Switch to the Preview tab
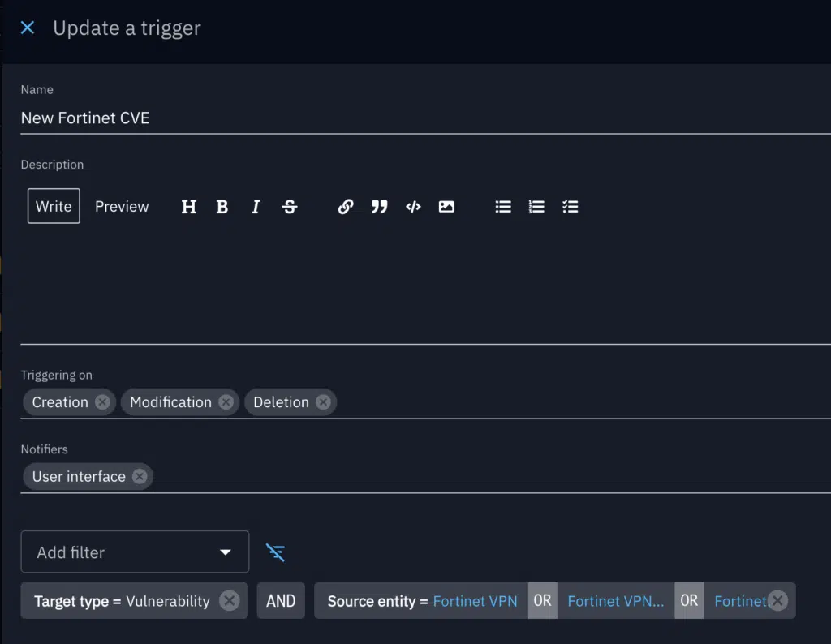The width and height of the screenshot is (831, 644). 122,207
